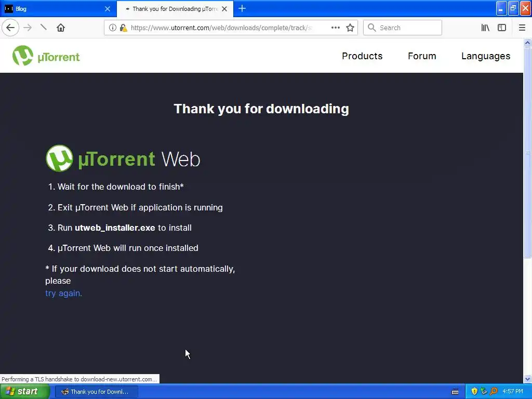Switch to the Blog tab
Screen dimensions: 532x399
point(58,9)
